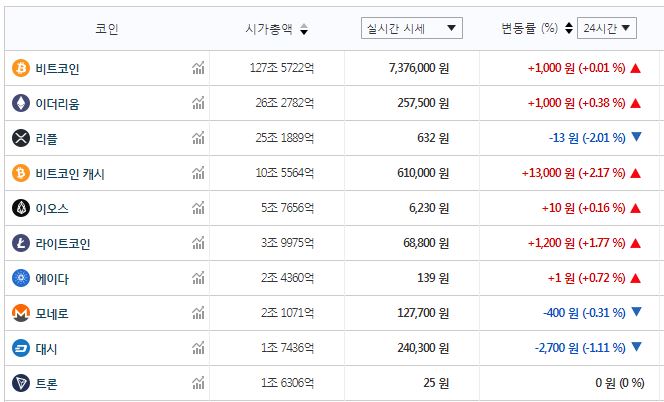This screenshot has height=402, width=664.
Task: Click the Monero logo icon
Action: coord(20,313)
